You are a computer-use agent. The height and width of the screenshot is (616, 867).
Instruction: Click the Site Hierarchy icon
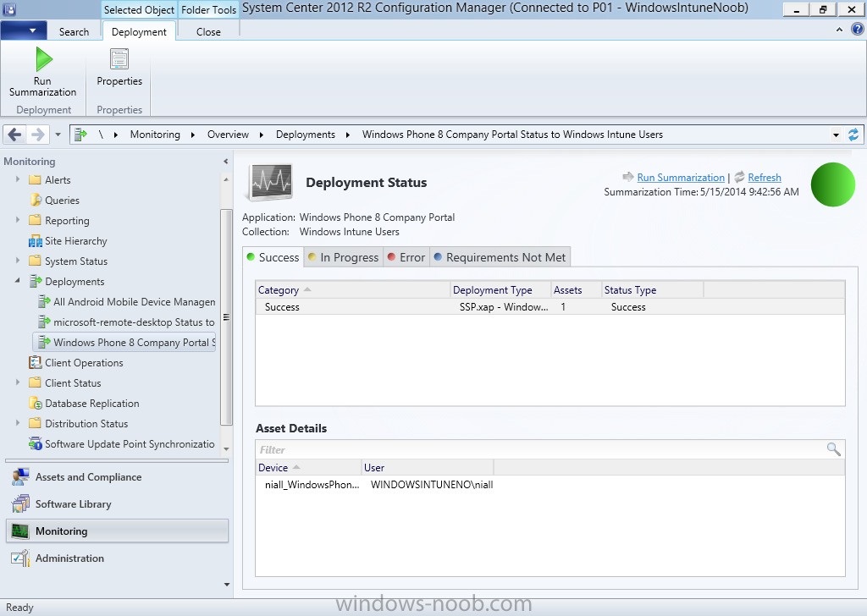[x=35, y=241]
